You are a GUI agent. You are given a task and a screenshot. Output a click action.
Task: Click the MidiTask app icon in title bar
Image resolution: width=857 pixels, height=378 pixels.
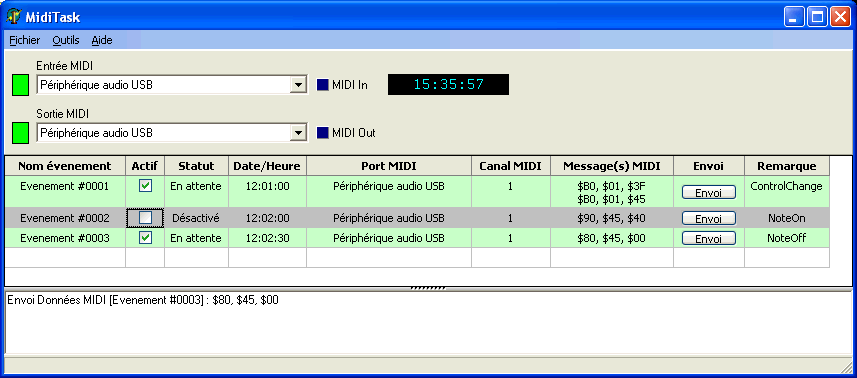pyautogui.click(x=14, y=17)
